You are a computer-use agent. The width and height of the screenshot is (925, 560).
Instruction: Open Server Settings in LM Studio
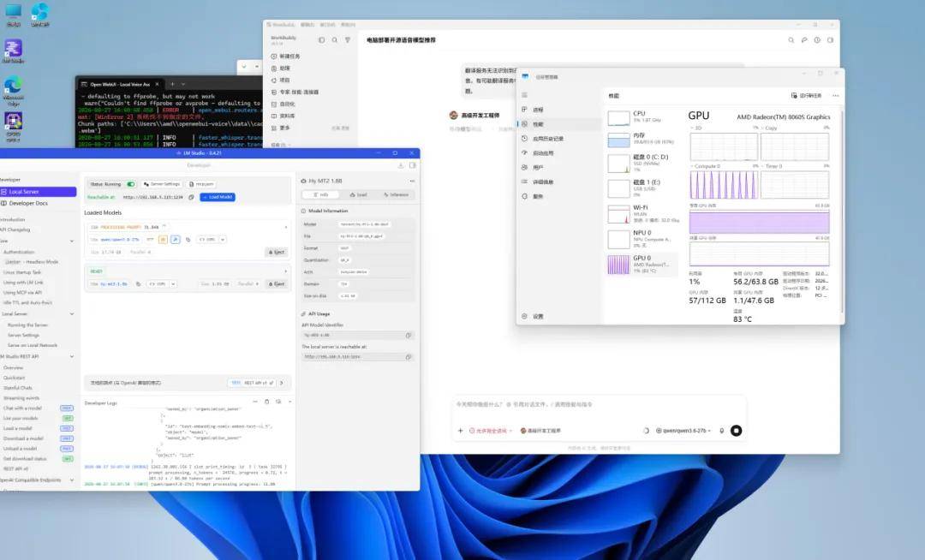pos(161,184)
